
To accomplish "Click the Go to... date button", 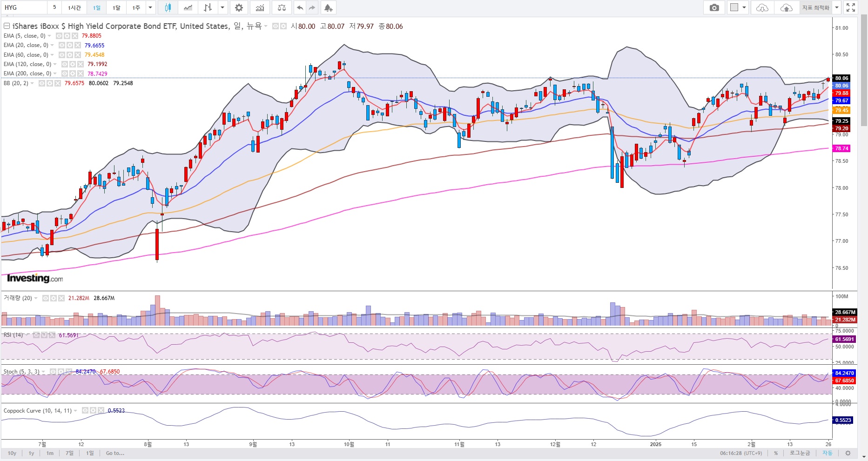I will click(x=115, y=453).
